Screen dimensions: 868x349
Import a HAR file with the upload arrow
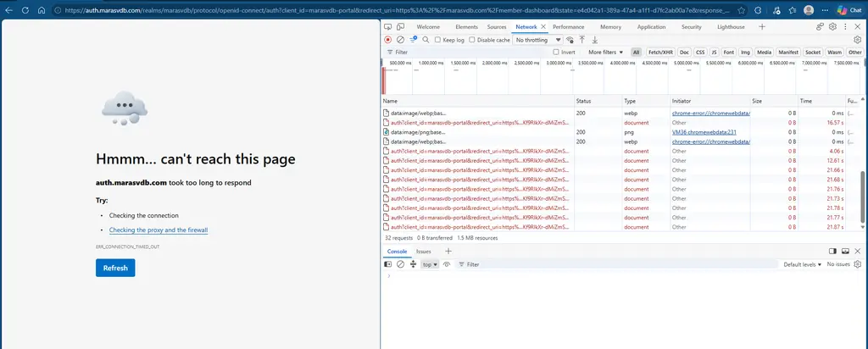582,40
